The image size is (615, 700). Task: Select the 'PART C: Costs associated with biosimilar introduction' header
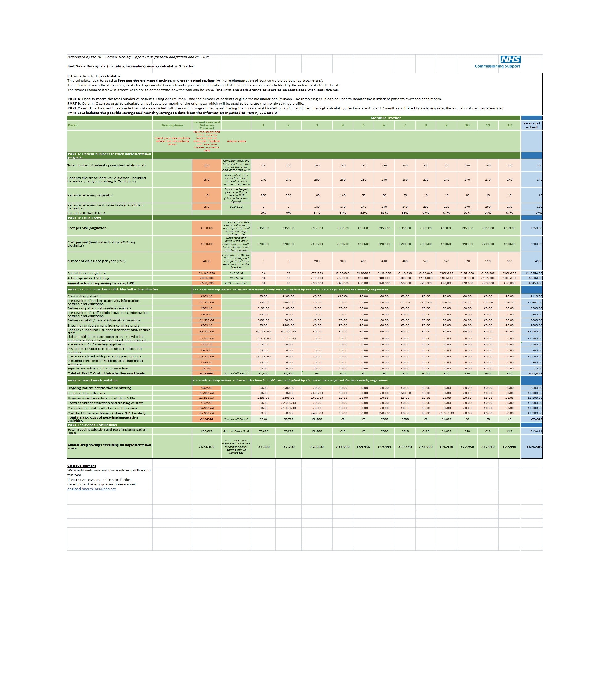point(129,290)
